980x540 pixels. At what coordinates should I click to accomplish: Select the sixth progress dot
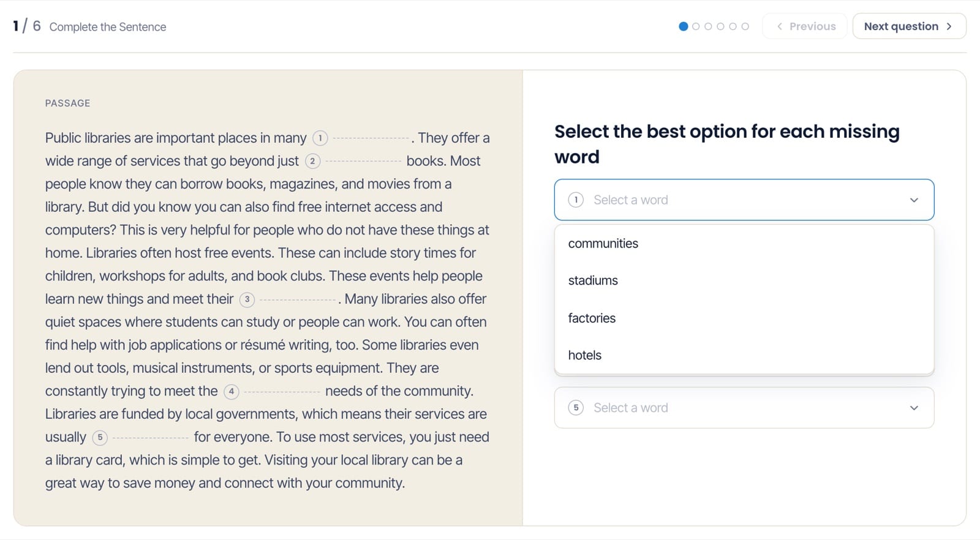coord(745,26)
